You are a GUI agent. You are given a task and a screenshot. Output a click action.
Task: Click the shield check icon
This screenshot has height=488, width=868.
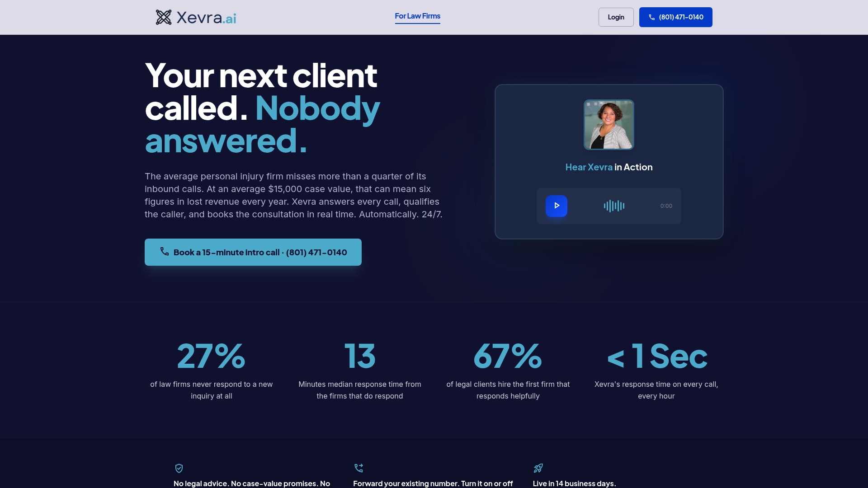[179, 468]
